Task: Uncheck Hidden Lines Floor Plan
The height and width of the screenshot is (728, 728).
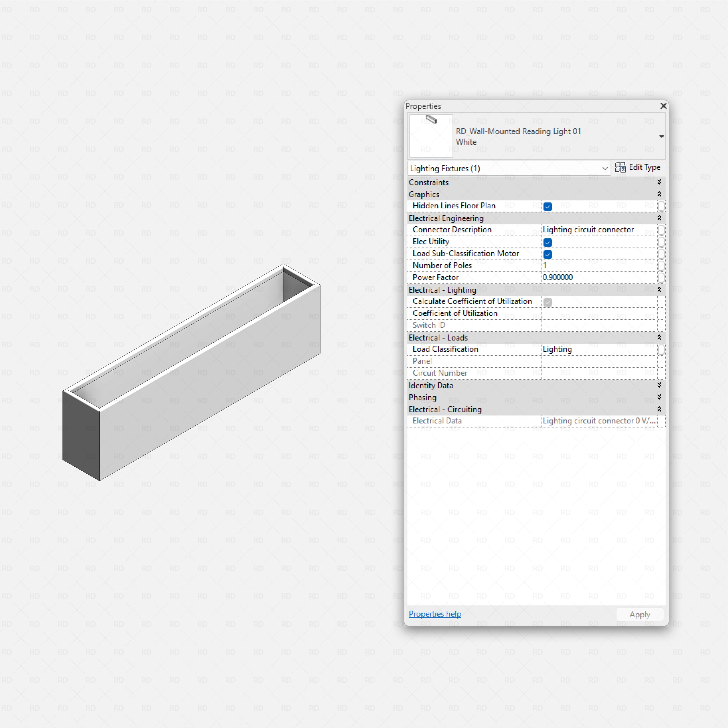Action: (548, 207)
